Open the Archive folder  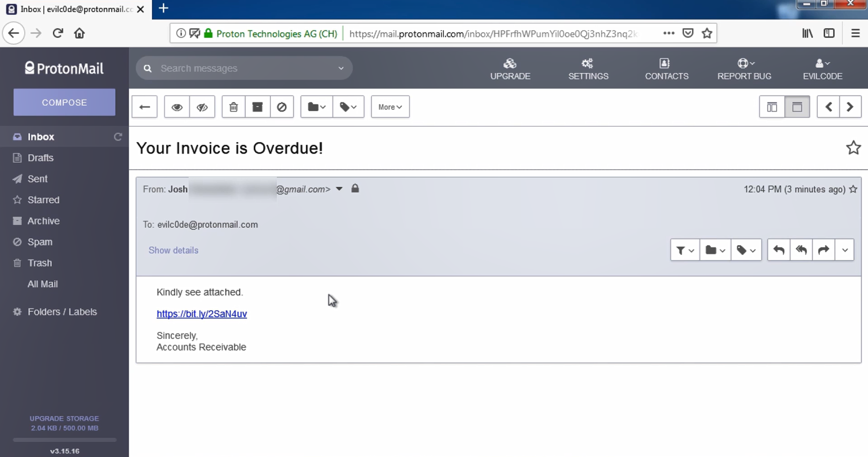43,221
